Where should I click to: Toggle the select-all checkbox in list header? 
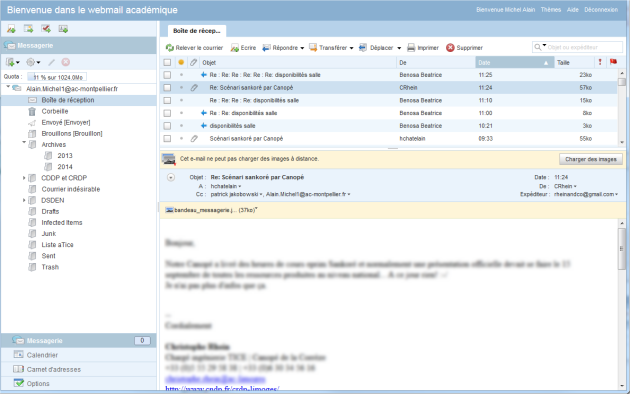pyautogui.click(x=167, y=62)
